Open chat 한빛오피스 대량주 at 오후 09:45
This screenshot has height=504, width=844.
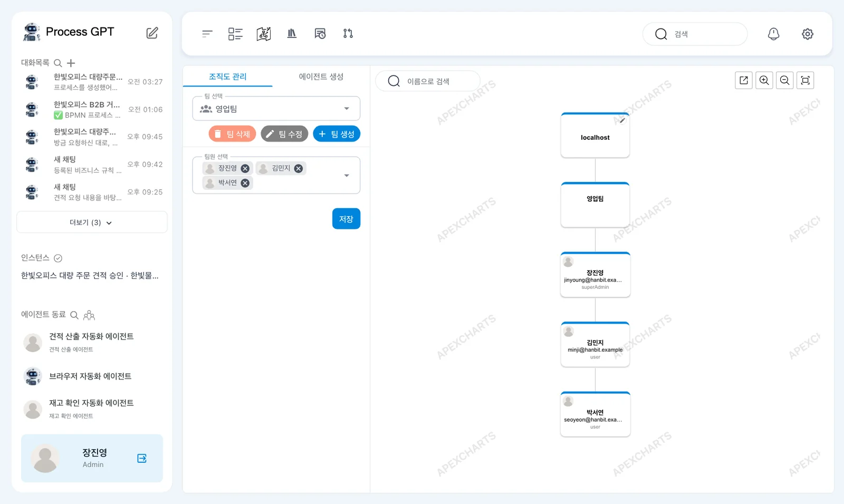[93, 137]
